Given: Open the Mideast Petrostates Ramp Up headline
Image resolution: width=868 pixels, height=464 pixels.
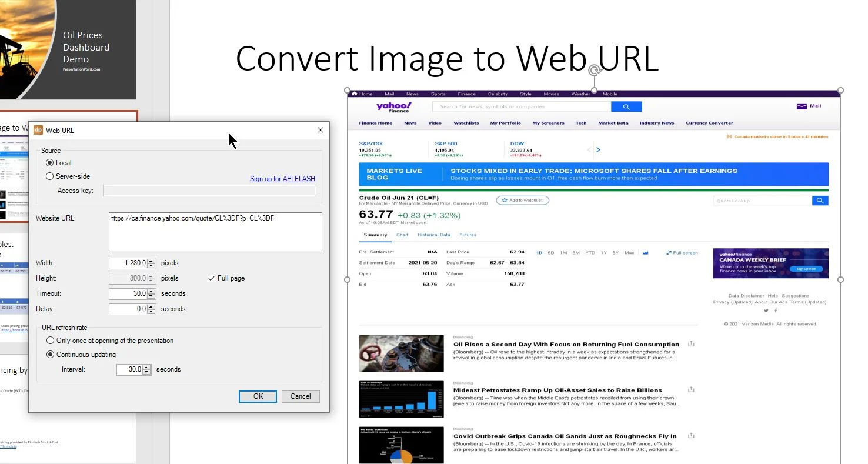Looking at the screenshot, I should [x=557, y=390].
